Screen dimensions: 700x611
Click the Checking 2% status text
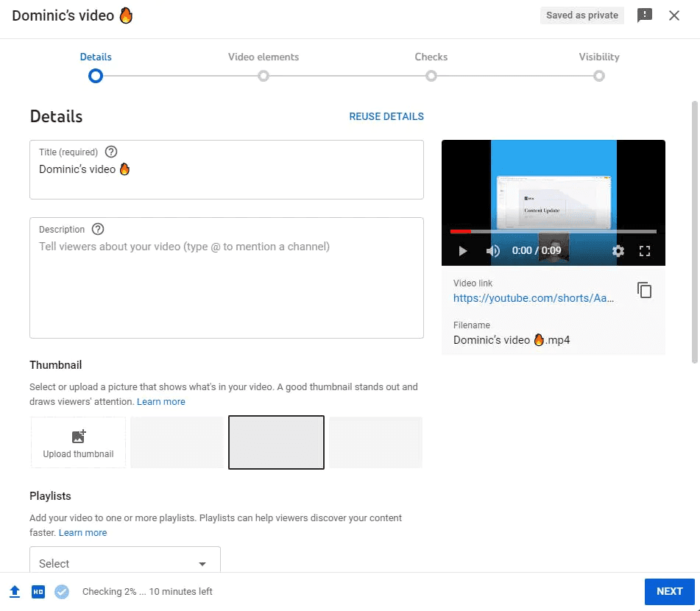tap(147, 591)
